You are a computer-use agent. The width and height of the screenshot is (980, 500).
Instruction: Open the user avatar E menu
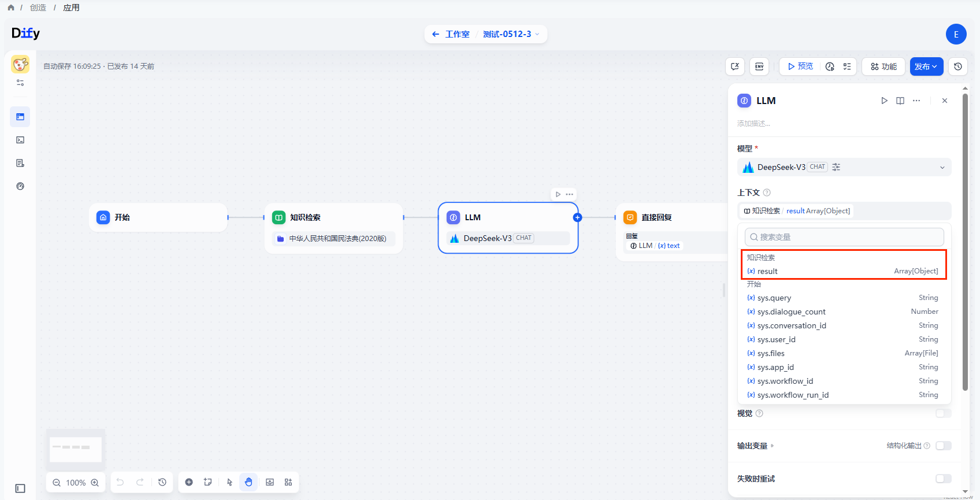point(956,34)
